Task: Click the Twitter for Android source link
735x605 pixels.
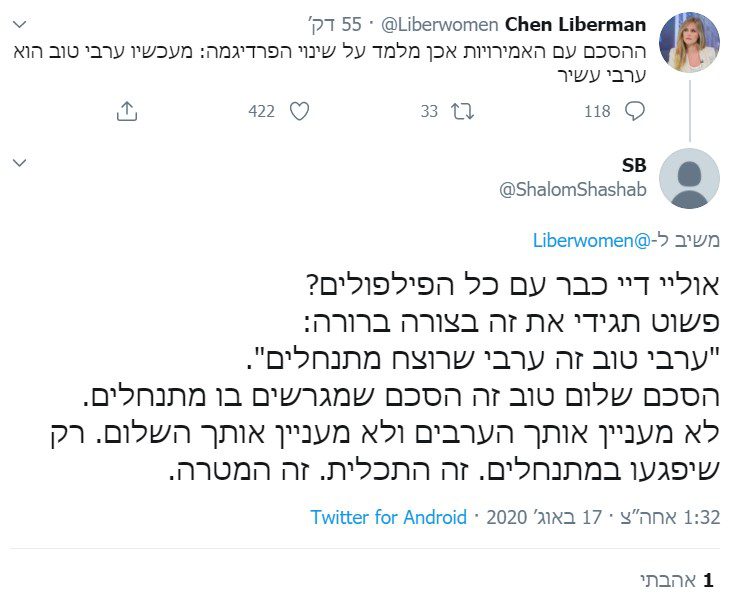Action: 388,517
